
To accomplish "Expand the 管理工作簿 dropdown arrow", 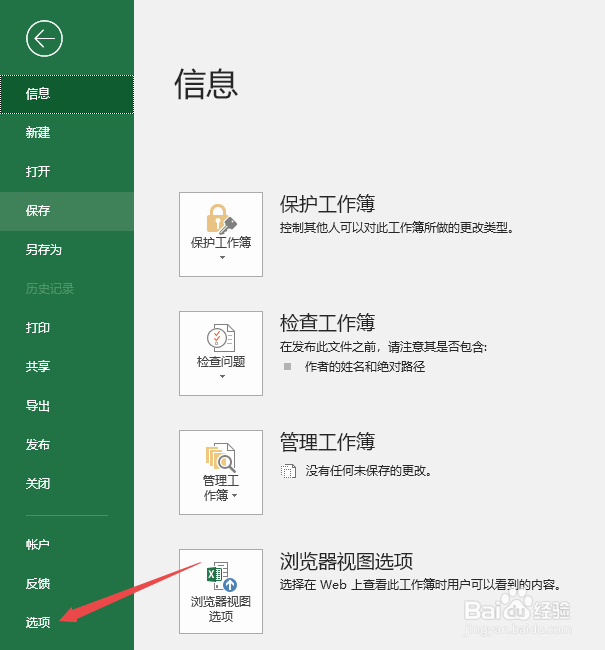I will coord(235,495).
